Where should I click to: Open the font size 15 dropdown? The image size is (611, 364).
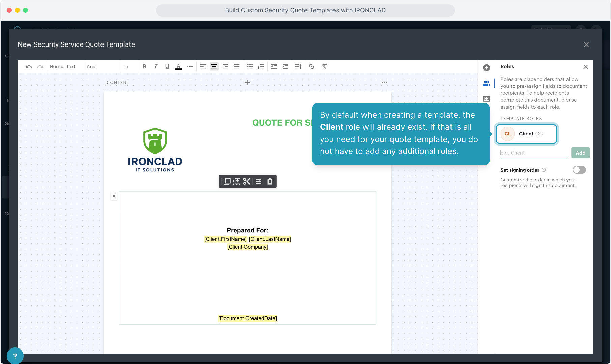(x=128, y=67)
